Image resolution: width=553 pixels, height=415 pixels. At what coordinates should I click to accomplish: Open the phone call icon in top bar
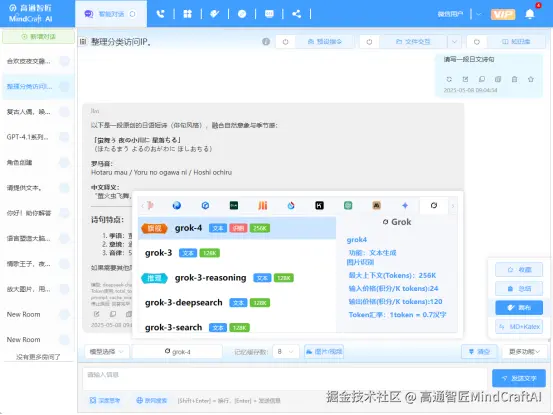click(x=160, y=14)
